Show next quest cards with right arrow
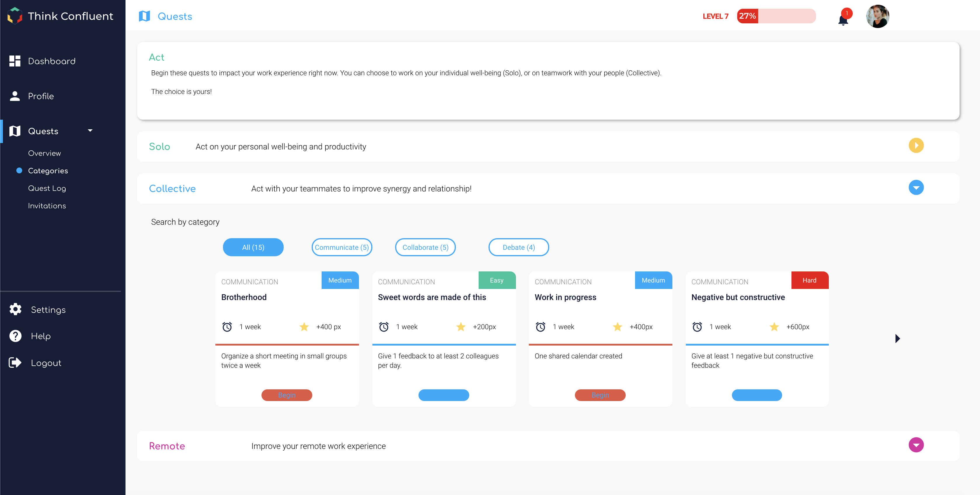This screenshot has width=980, height=495. pos(897,338)
